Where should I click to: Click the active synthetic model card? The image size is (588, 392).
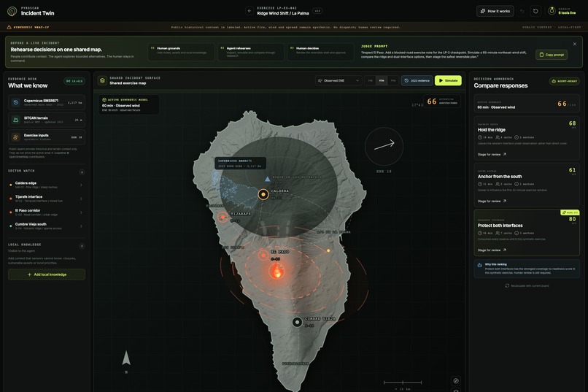[129, 104]
